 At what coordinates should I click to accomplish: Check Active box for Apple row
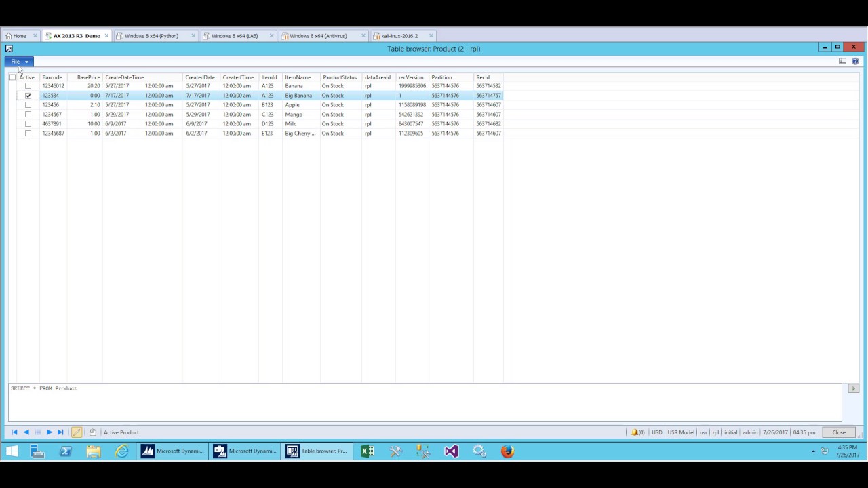[28, 105]
